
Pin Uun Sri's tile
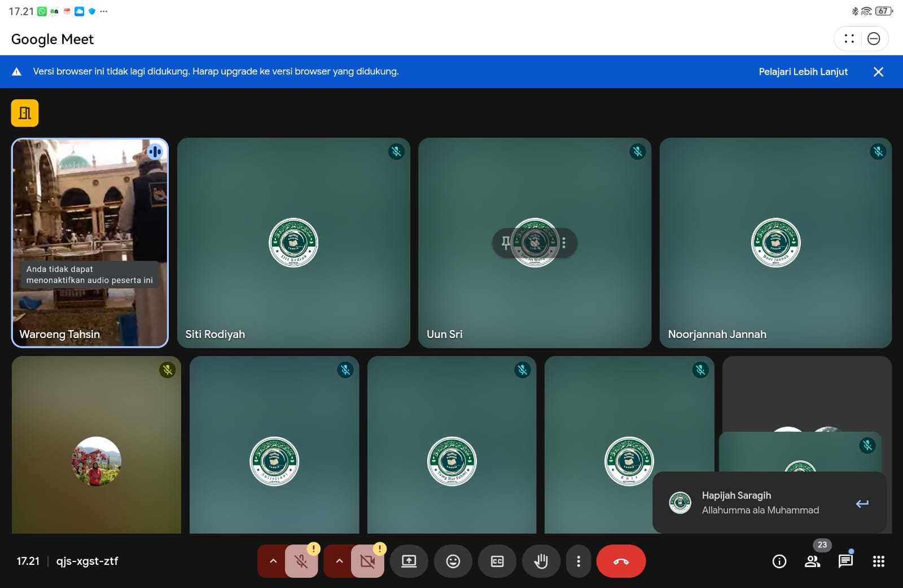tap(506, 243)
